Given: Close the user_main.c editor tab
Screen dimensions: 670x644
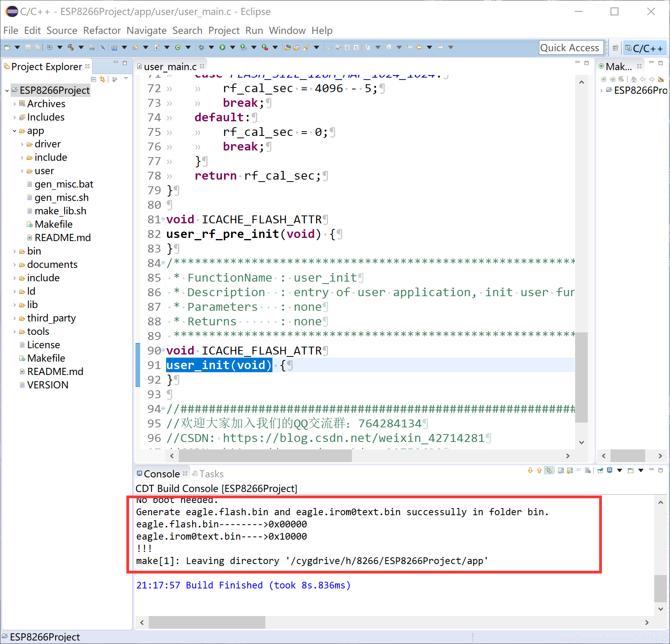Looking at the screenshot, I should point(202,66).
